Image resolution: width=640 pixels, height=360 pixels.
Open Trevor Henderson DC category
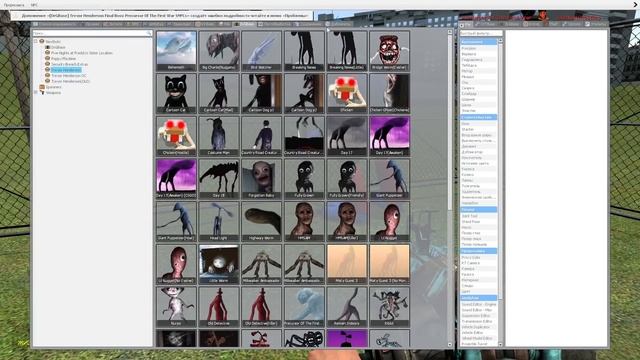click(69, 76)
